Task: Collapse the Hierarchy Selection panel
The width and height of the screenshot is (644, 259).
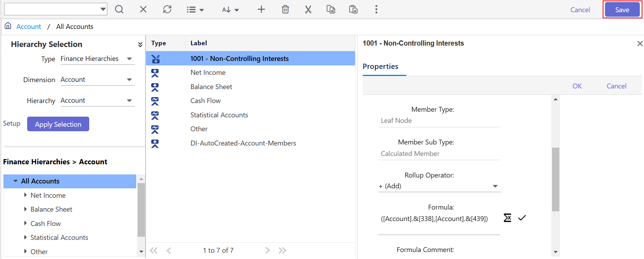Action: click(140, 45)
